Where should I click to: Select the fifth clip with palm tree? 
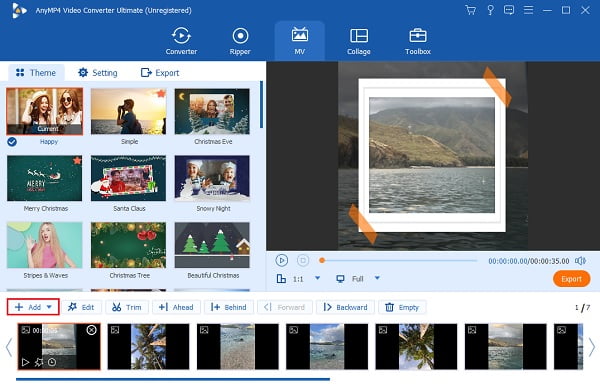(x=416, y=347)
